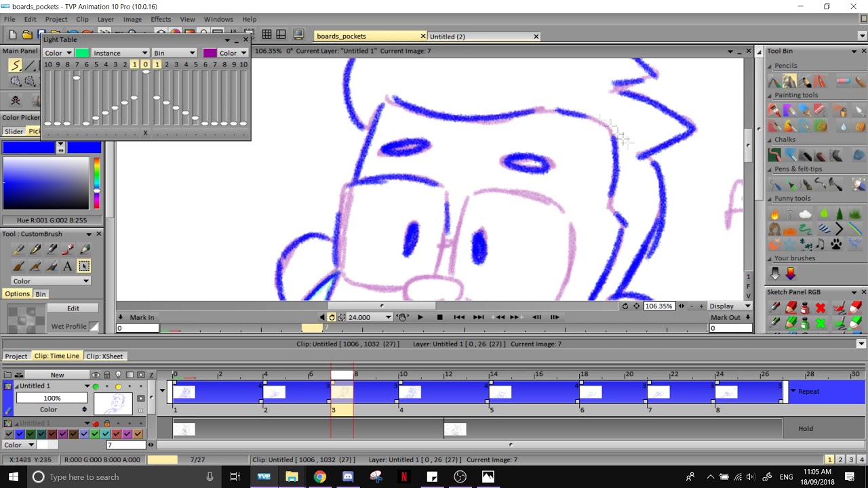
Task: Toggle the light table bulb in layer header
Action: pos(119,375)
